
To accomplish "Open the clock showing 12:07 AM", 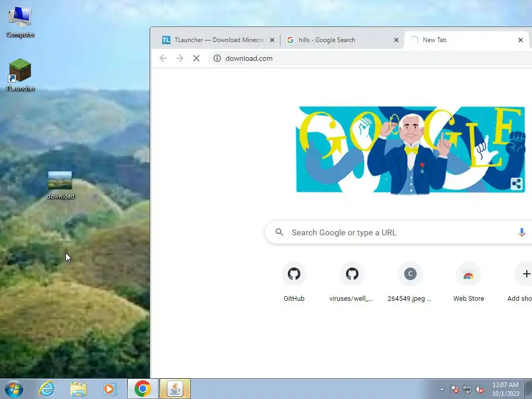I will [506, 389].
